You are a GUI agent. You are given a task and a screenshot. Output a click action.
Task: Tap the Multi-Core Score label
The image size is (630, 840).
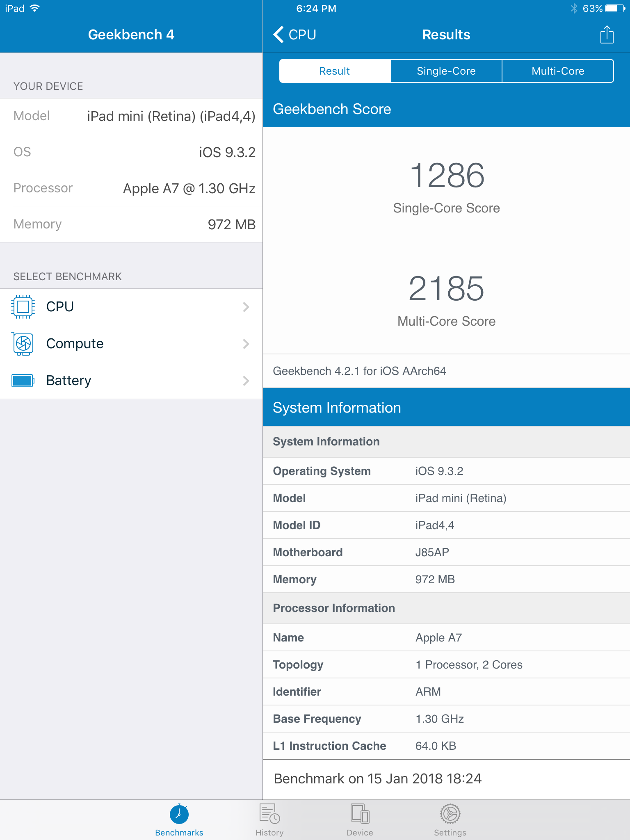[x=447, y=321]
